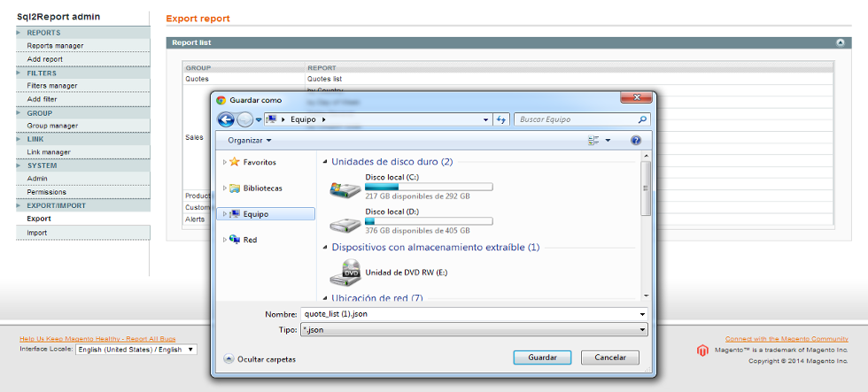868x392 pixels.
Task: Click the Chrome icon in dialog title bar
Action: pos(221,100)
